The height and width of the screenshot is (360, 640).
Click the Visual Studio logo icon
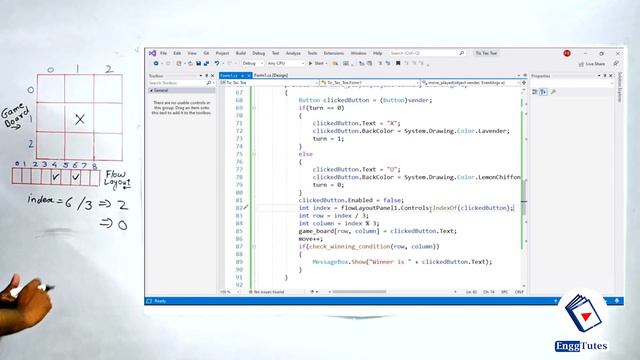tap(152, 53)
